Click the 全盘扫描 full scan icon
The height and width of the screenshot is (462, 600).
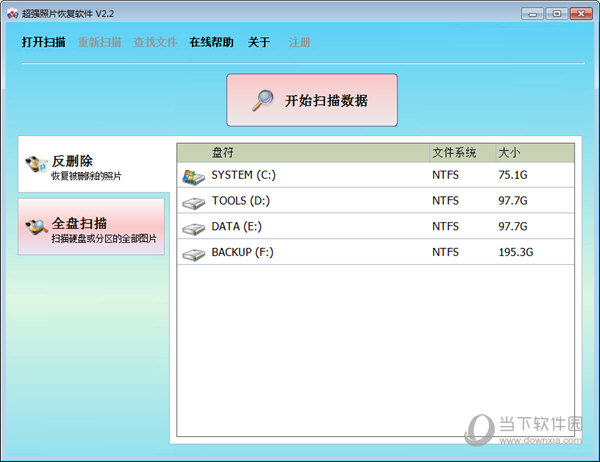click(x=37, y=228)
